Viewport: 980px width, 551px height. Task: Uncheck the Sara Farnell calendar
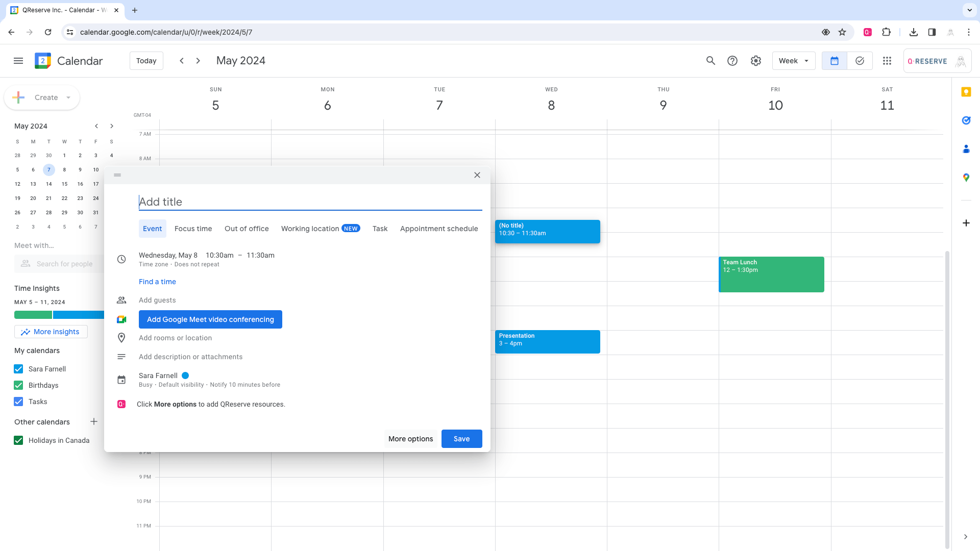tap(18, 369)
